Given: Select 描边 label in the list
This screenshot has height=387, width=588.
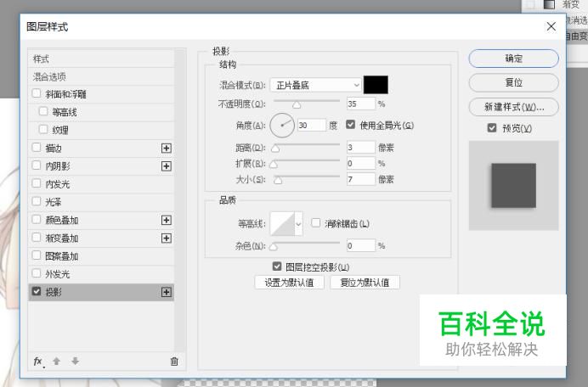Looking at the screenshot, I should (54, 149).
